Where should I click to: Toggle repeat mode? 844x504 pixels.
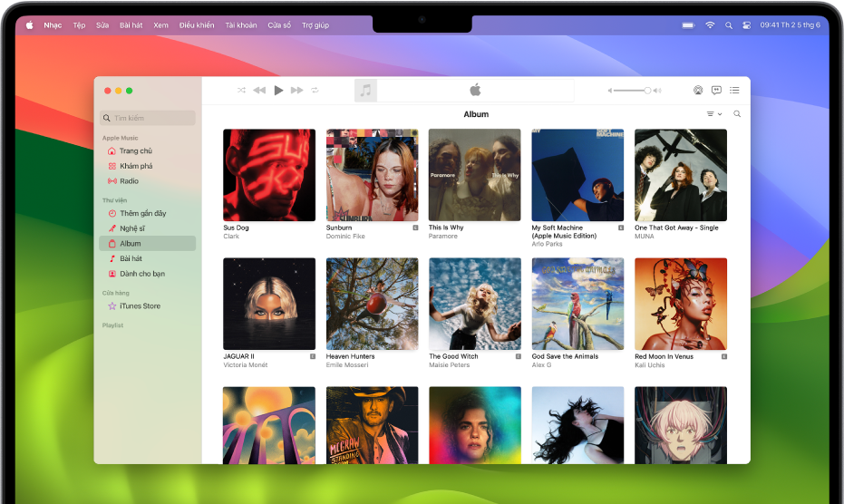pos(315,90)
